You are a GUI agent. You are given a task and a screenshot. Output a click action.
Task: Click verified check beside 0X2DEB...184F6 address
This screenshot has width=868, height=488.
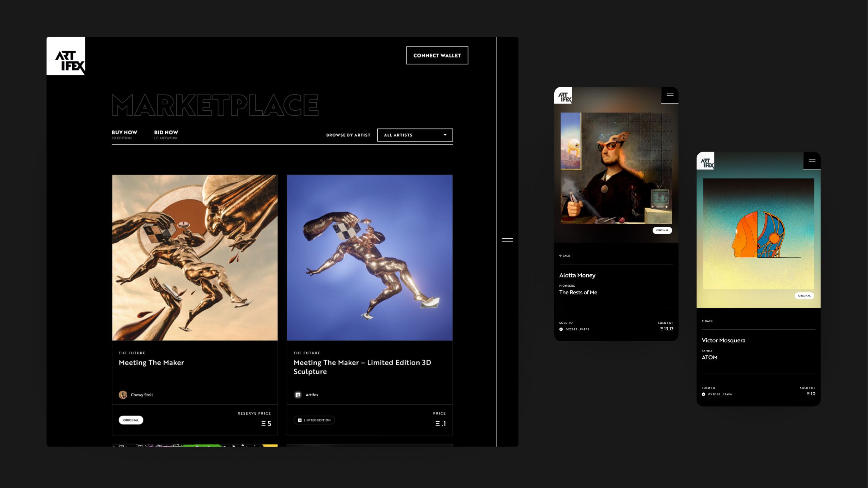[x=703, y=394]
